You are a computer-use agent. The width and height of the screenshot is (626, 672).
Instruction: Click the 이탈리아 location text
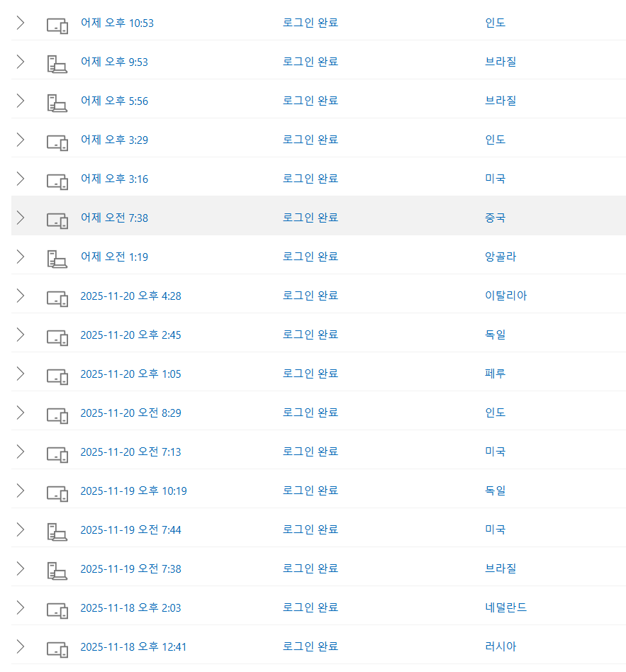(x=505, y=296)
